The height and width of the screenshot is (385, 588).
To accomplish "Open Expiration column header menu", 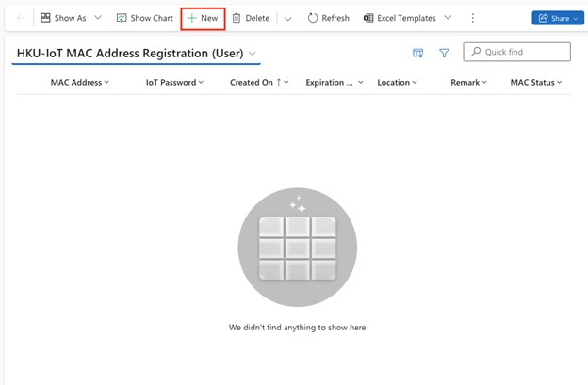I will pos(335,83).
